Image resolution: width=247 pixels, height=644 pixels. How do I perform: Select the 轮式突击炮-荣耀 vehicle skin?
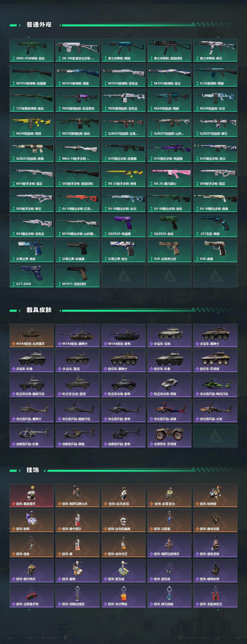pos(169,385)
